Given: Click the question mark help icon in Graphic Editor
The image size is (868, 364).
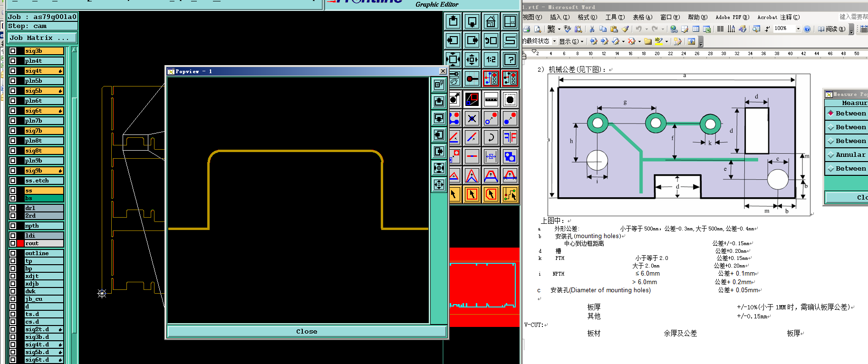Looking at the screenshot, I should click(510, 59).
